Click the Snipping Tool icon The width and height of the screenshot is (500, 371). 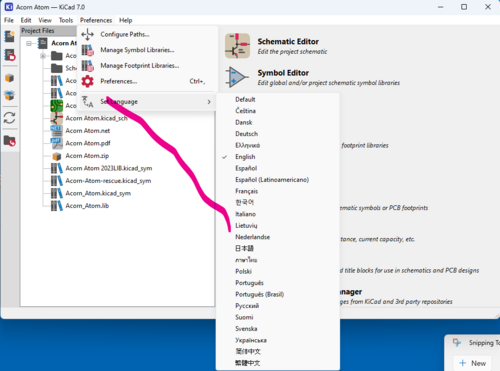click(457, 342)
